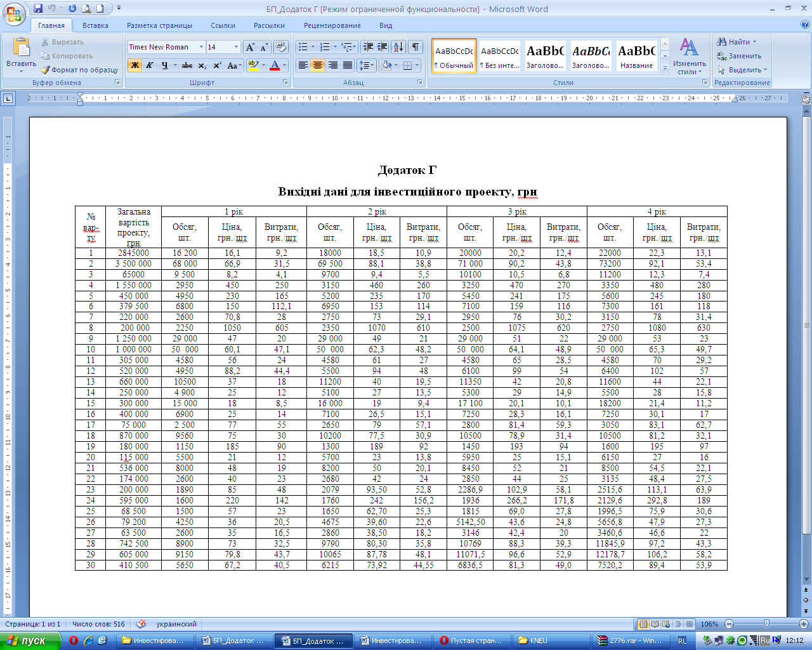Open the Change Case (Aa) dropdown
The width and height of the screenshot is (812, 650).
[x=233, y=65]
